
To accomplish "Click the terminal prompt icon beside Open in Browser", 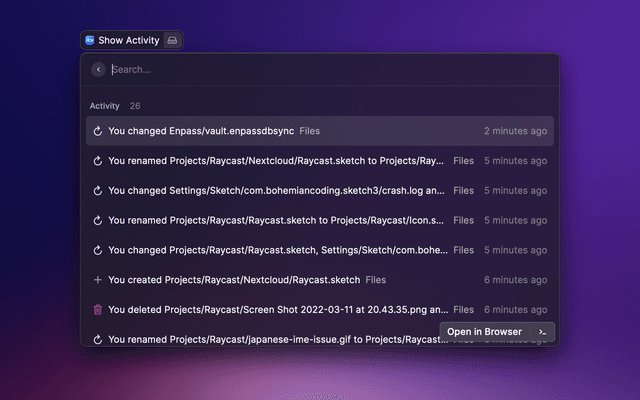I will pos(541,332).
